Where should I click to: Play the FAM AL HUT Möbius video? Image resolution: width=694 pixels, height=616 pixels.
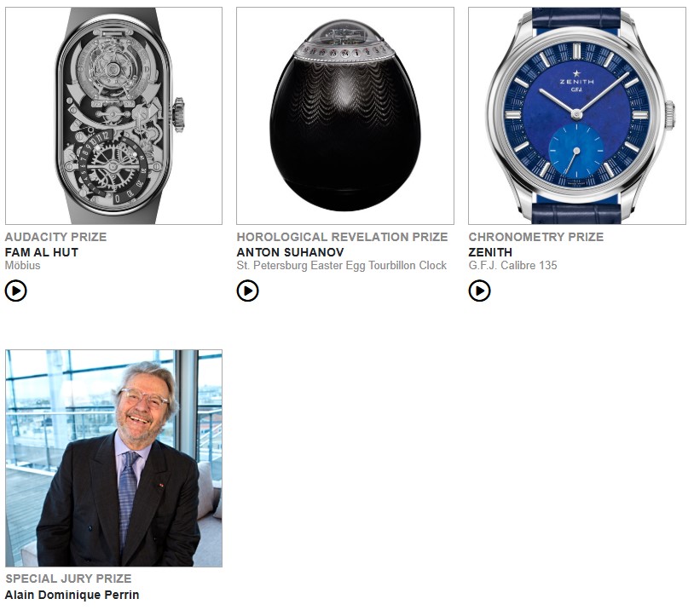15,291
